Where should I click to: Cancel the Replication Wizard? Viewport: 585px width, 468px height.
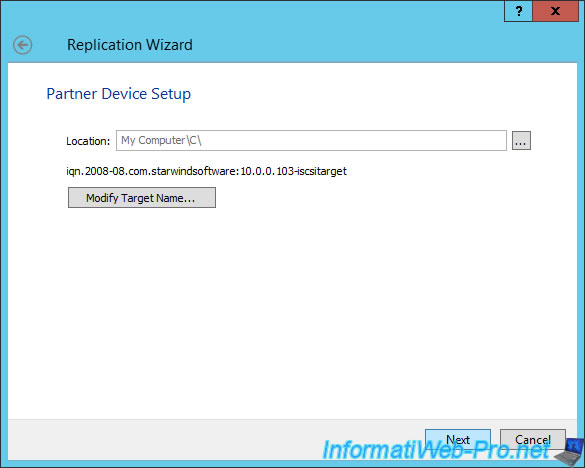pyautogui.click(x=532, y=439)
